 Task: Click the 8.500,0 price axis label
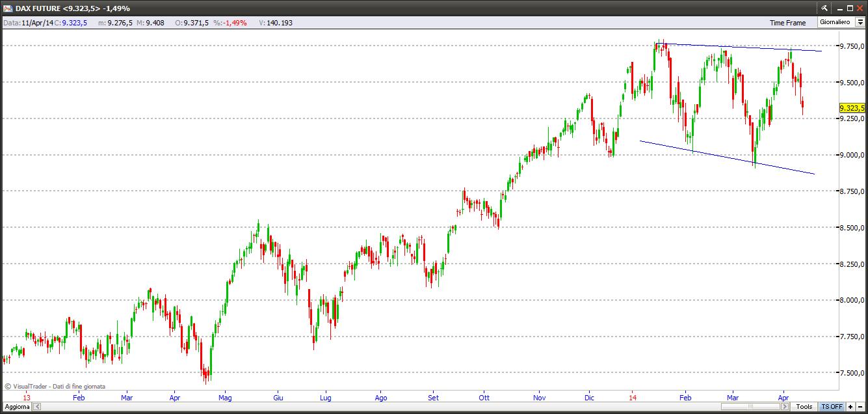pos(852,228)
